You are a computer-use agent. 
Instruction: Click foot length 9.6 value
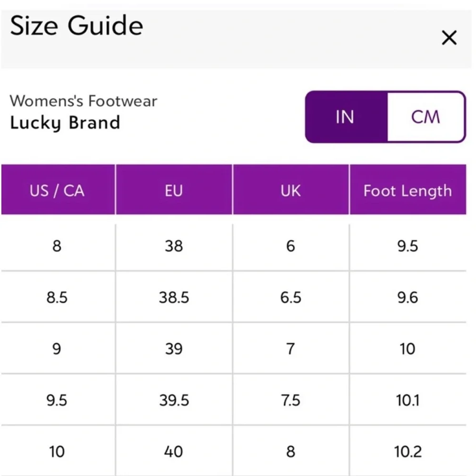[x=408, y=297]
